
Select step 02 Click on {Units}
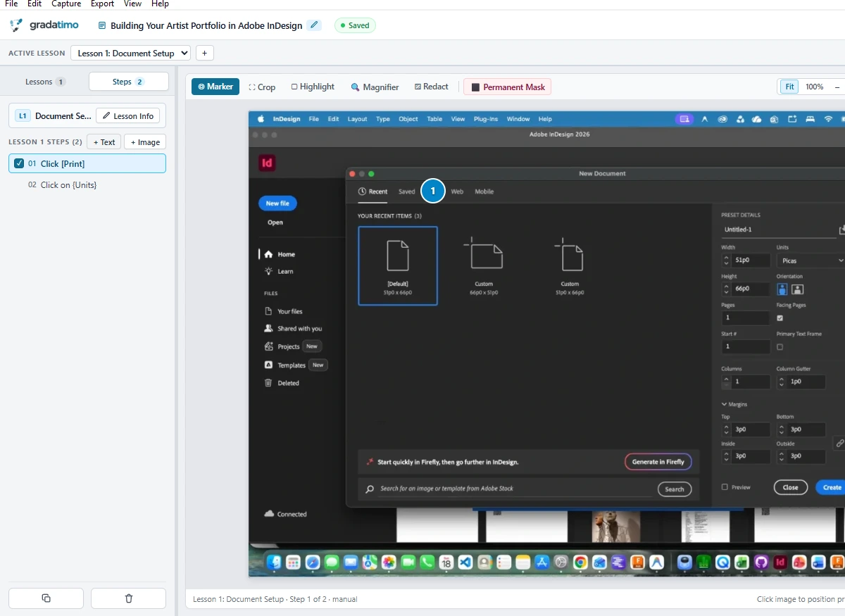pyautogui.click(x=87, y=185)
